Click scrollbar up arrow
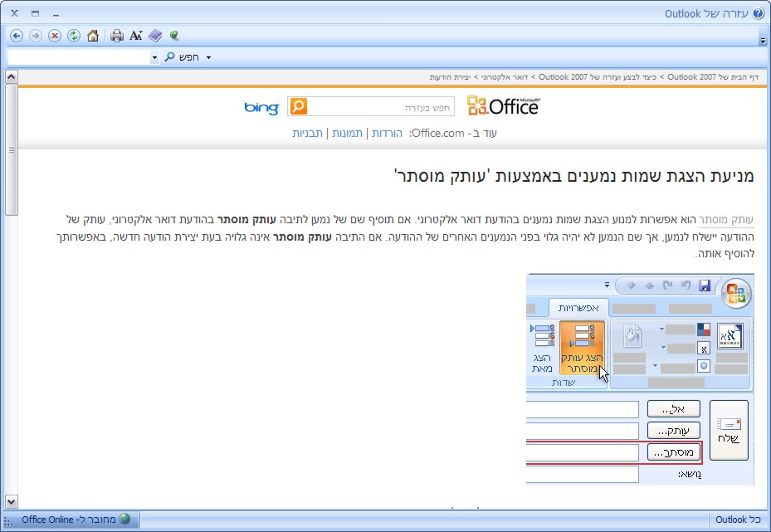 (x=11, y=76)
